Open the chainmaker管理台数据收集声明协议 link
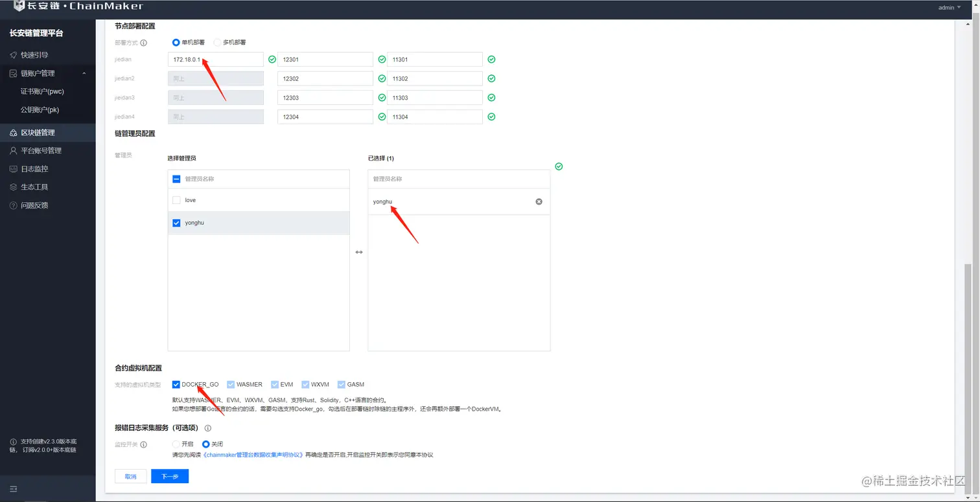 [253, 455]
